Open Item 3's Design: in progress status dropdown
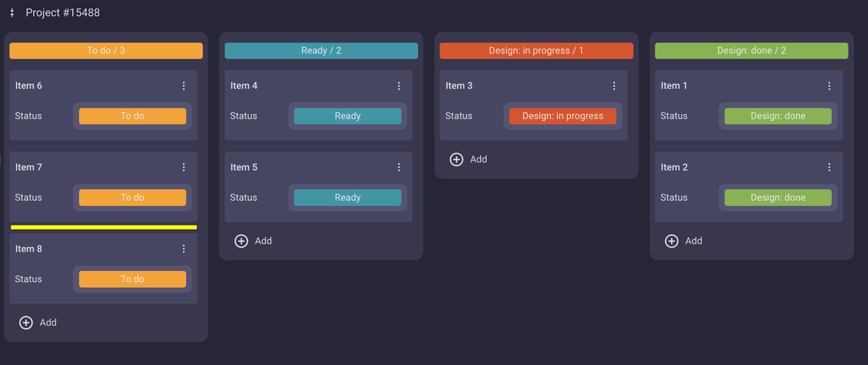Image resolution: width=868 pixels, height=365 pixels. (563, 116)
